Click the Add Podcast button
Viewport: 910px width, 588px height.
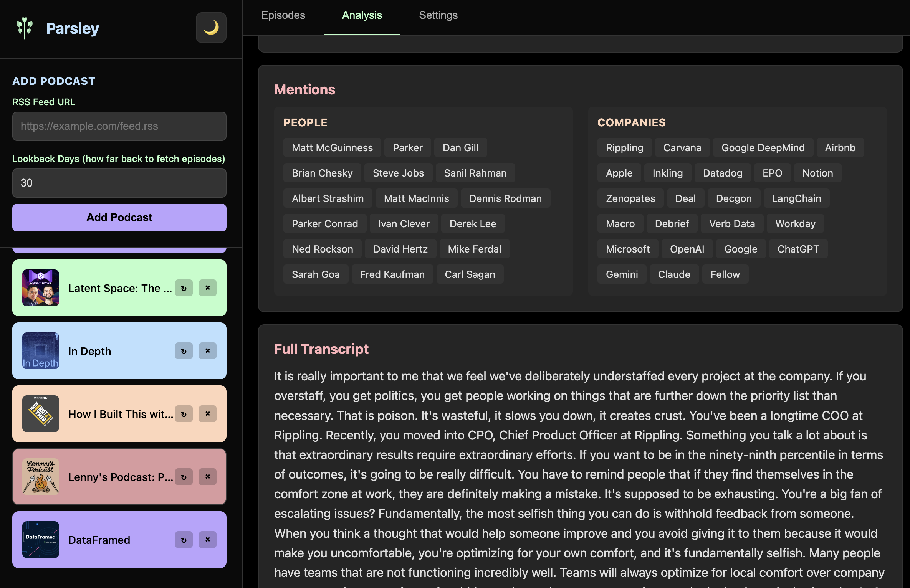click(119, 217)
